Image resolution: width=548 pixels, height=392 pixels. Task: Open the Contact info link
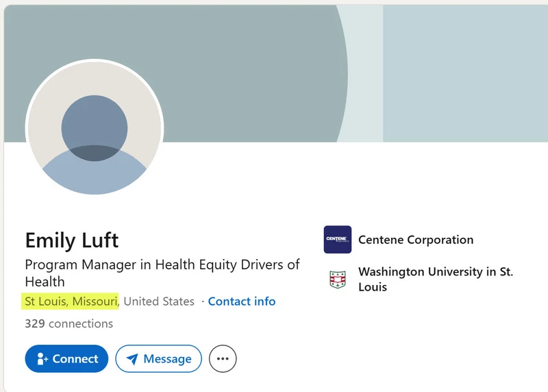[242, 302]
